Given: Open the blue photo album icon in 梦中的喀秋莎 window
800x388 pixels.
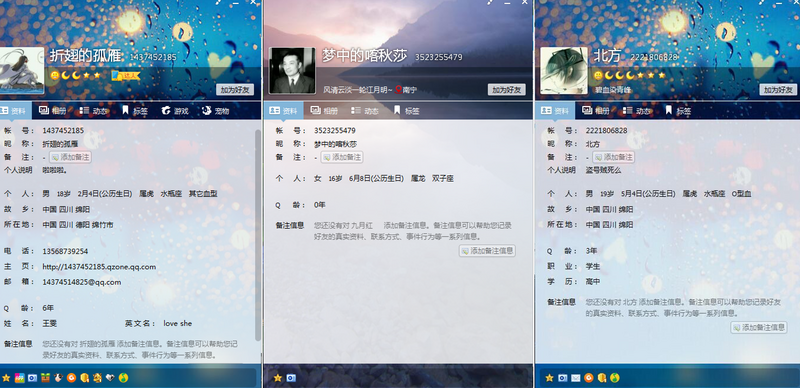Looking at the screenshot, I should (x=291, y=378).
